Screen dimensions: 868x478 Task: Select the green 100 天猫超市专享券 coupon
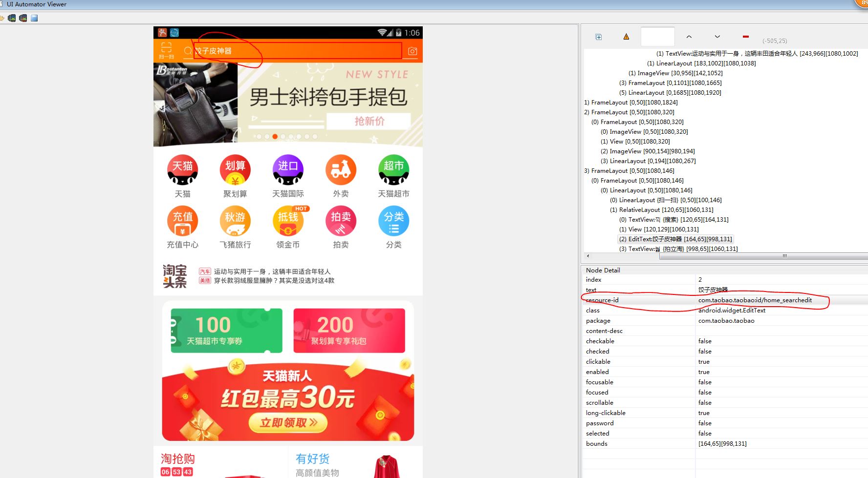[x=227, y=330]
